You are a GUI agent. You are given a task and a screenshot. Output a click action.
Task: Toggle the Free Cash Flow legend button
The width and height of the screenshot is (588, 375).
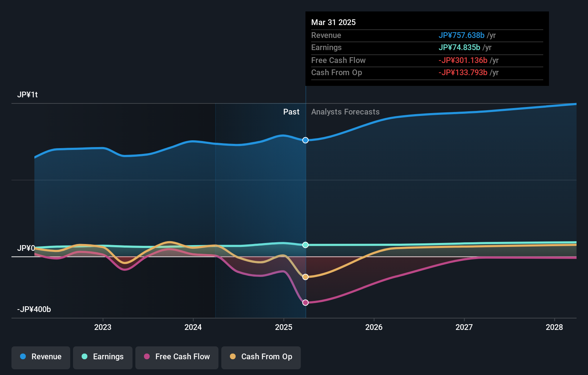pos(177,357)
